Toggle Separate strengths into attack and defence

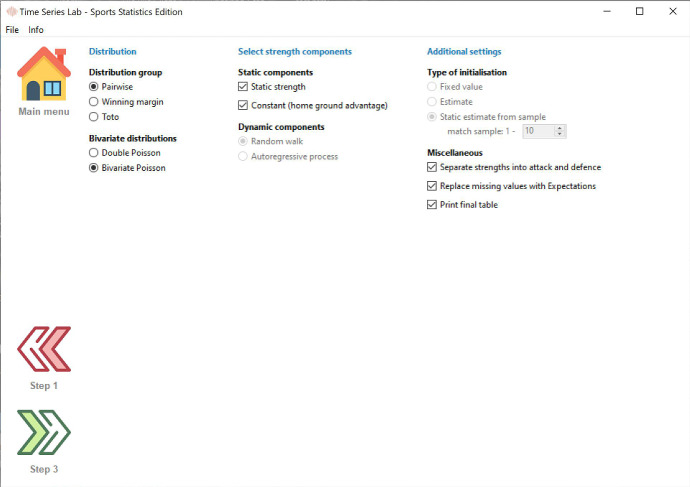pos(432,167)
